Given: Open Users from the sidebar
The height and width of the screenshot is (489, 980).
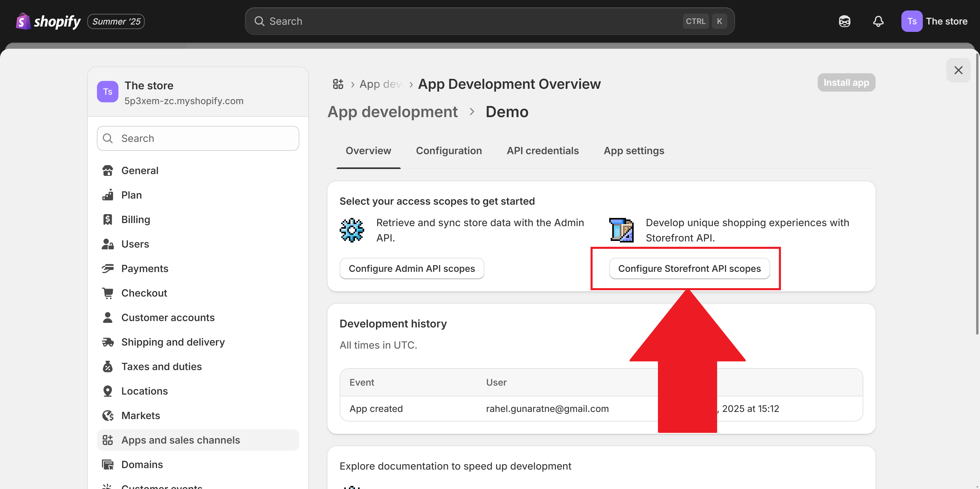Looking at the screenshot, I should pyautogui.click(x=135, y=244).
